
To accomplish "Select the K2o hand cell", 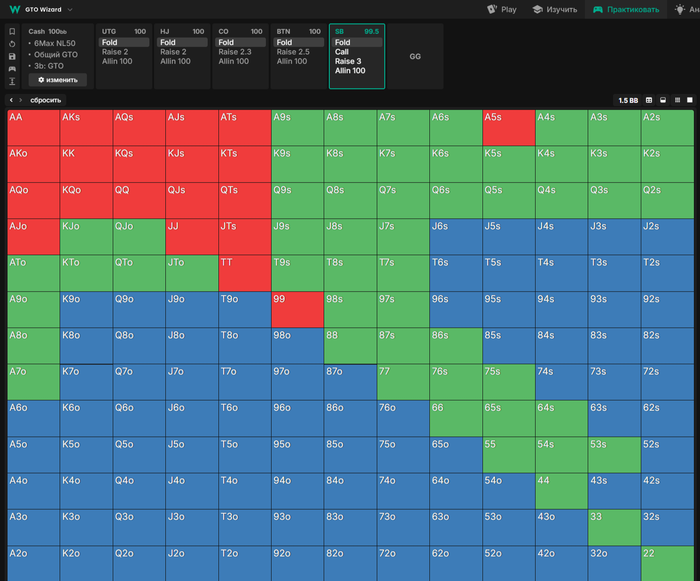I will [86, 564].
